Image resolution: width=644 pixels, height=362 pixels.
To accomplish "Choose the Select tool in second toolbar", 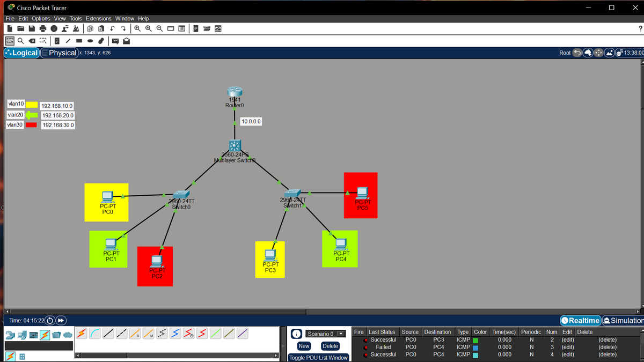I will click(x=10, y=41).
